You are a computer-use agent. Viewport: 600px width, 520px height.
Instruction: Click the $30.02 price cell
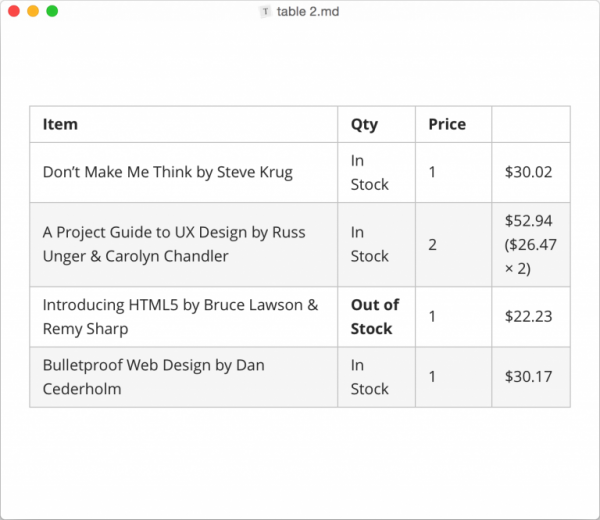(531, 173)
